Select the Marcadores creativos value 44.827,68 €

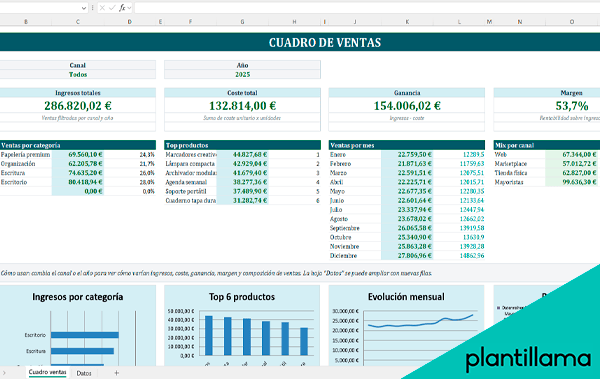coord(242,155)
